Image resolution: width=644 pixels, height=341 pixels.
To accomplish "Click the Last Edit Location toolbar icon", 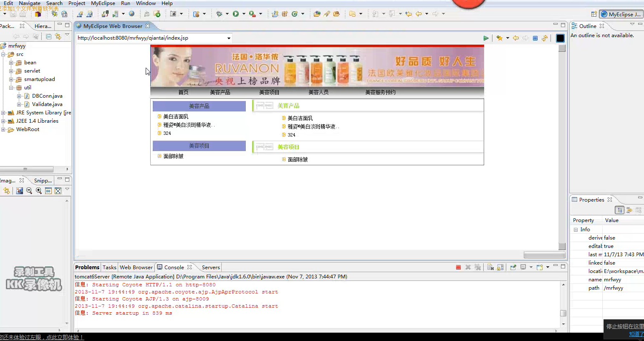I will pos(409,14).
